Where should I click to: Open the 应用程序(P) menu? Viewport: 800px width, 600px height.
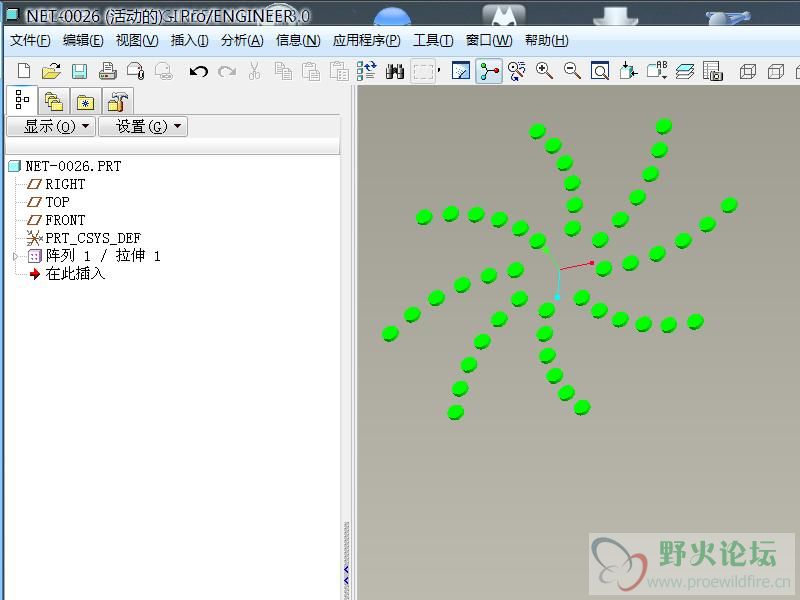[366, 40]
